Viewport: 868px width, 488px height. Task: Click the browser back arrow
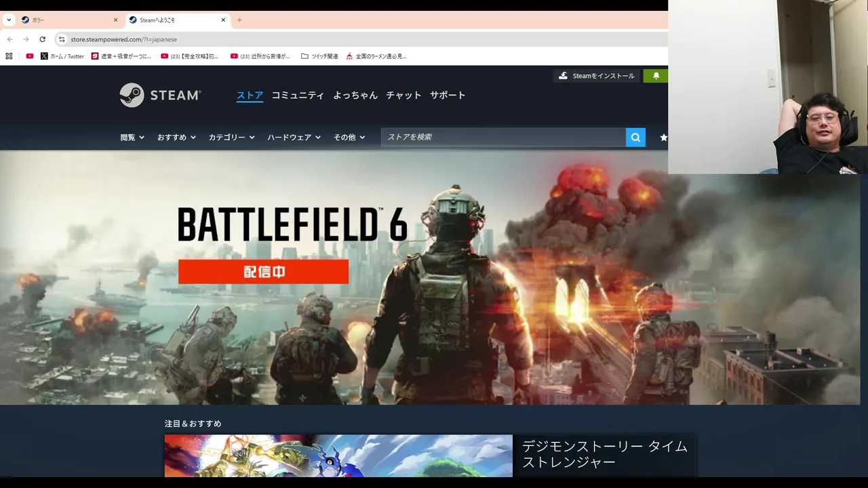[9, 39]
